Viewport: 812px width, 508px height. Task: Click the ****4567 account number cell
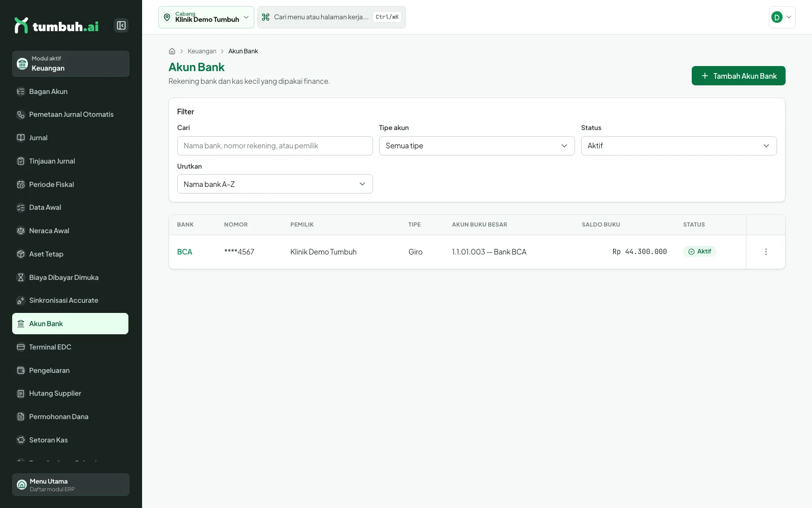[x=239, y=252]
